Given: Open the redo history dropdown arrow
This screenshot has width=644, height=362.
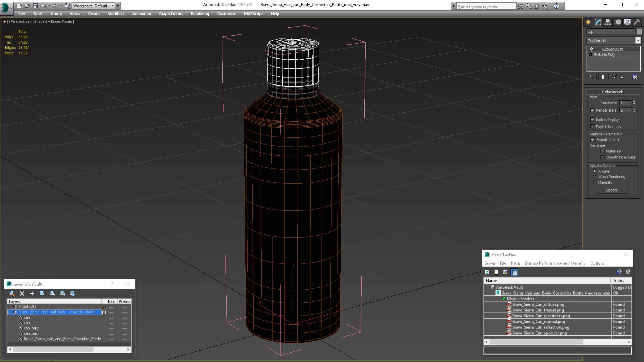Looking at the screenshot, I should (x=61, y=6).
